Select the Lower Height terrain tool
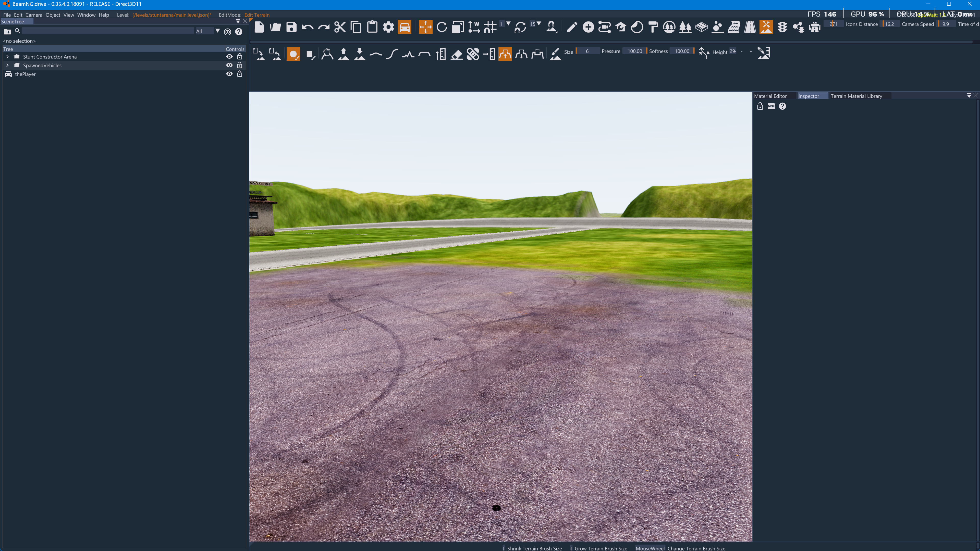Viewport: 980px width, 551px height. [360, 54]
